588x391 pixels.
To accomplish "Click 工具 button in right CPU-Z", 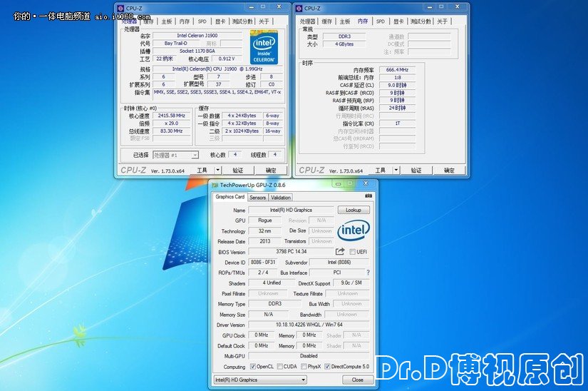I will tap(381, 170).
